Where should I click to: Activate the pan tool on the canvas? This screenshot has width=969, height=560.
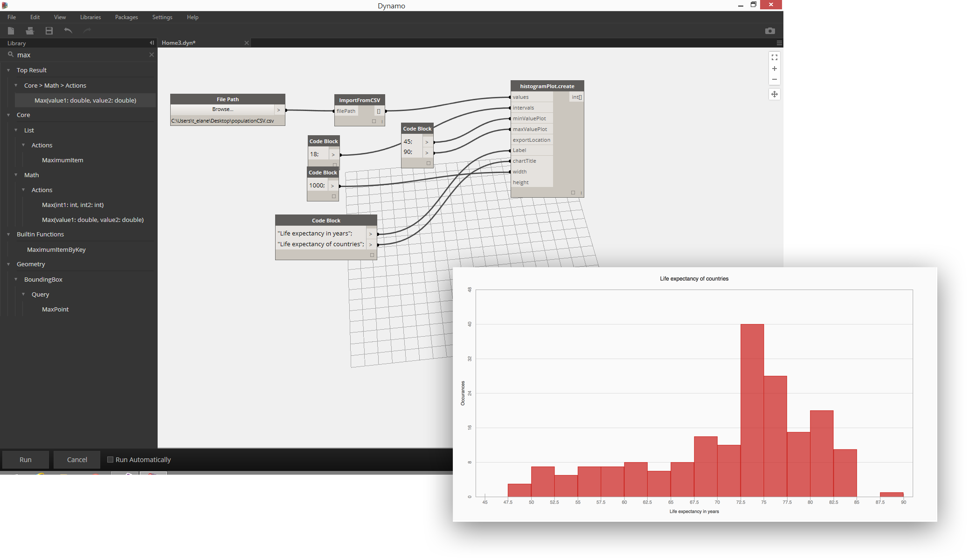click(775, 94)
